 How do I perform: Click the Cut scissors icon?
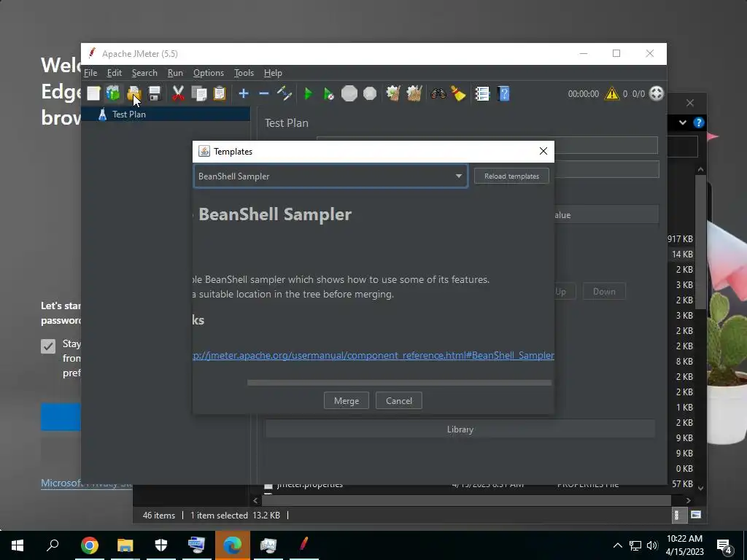[x=178, y=93]
